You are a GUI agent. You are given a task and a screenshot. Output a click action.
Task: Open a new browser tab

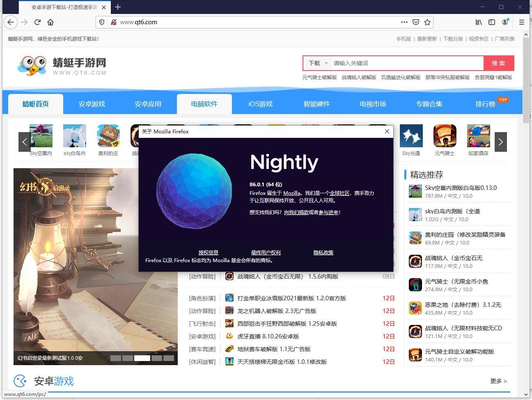click(x=118, y=7)
